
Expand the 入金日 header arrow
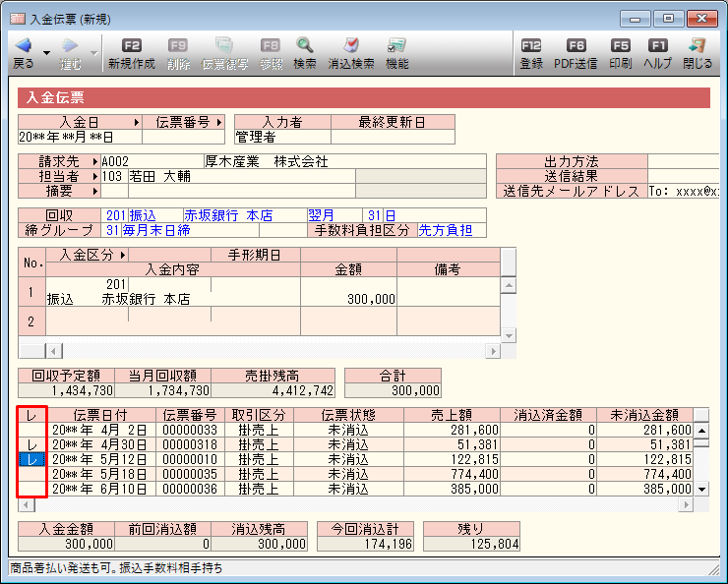pyautogui.click(x=137, y=123)
